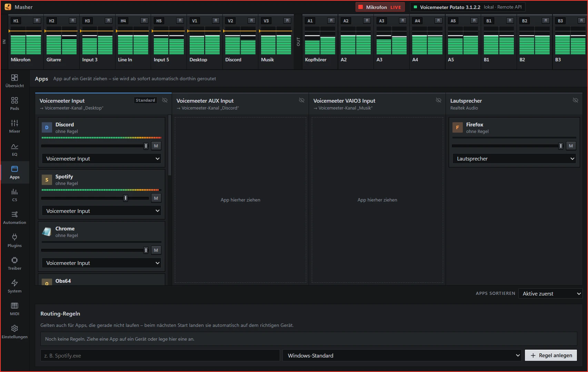This screenshot has height=372, width=588.
Task: Click the Spotify app icon tile
Action: coord(47,180)
